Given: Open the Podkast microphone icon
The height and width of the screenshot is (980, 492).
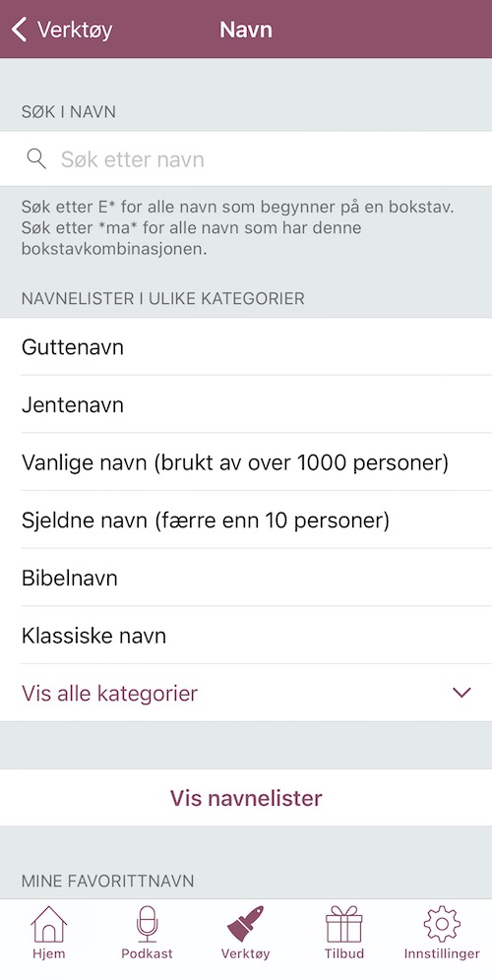Looking at the screenshot, I should click(147, 924).
